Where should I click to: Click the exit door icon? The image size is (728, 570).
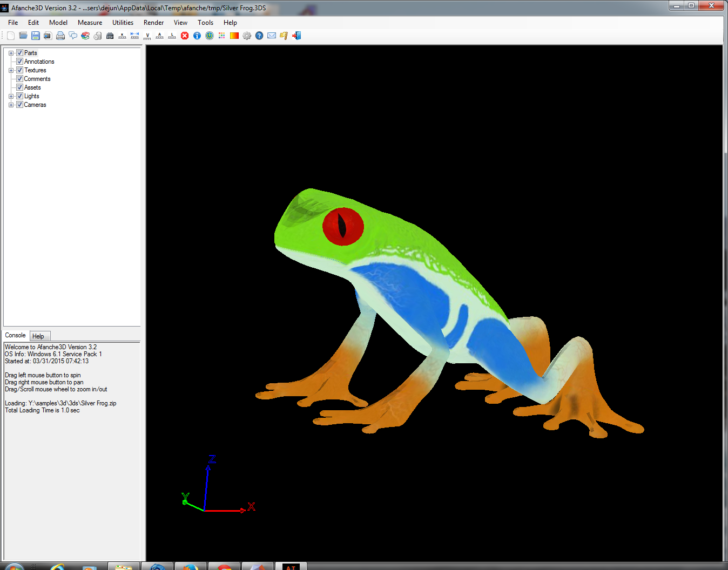coord(296,36)
